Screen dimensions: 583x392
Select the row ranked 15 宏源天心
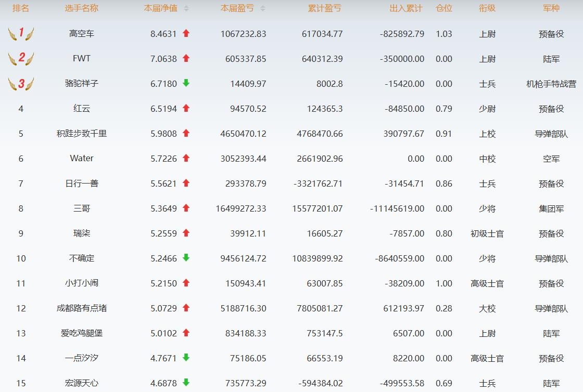(82, 383)
